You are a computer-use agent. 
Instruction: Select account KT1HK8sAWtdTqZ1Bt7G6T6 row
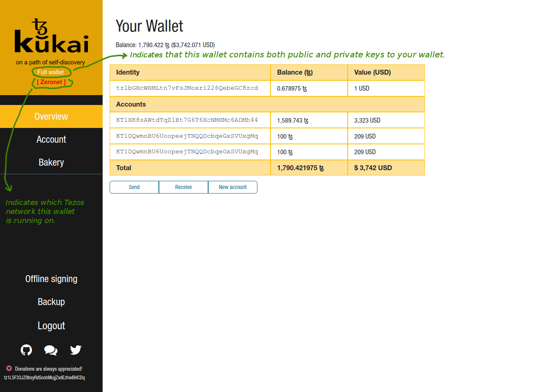187,120
